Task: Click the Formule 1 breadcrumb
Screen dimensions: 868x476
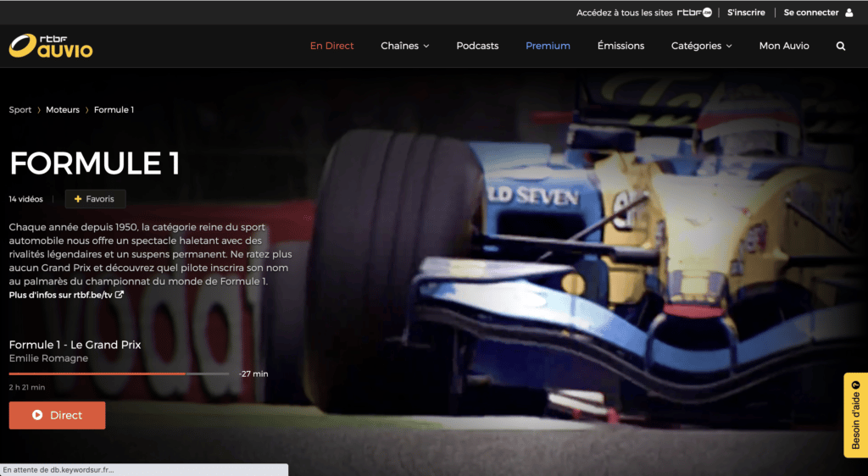Action: (x=114, y=109)
